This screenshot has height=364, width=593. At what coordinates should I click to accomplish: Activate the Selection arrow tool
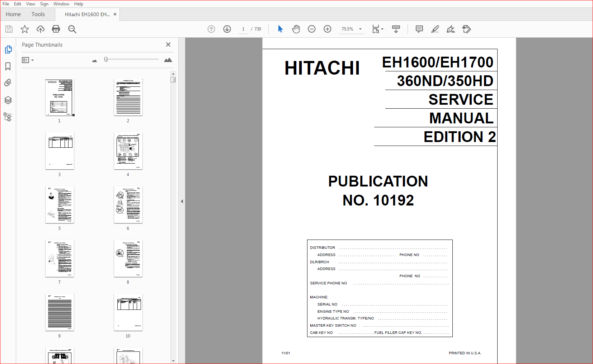tap(280, 29)
